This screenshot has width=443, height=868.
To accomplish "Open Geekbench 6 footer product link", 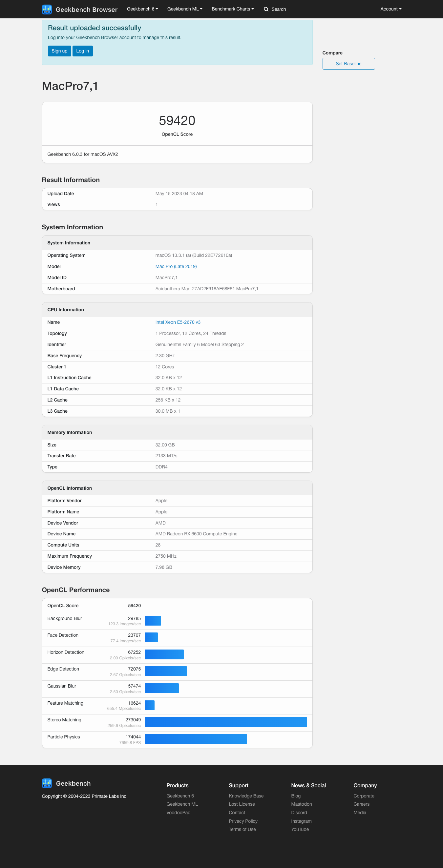I will pyautogui.click(x=180, y=796).
